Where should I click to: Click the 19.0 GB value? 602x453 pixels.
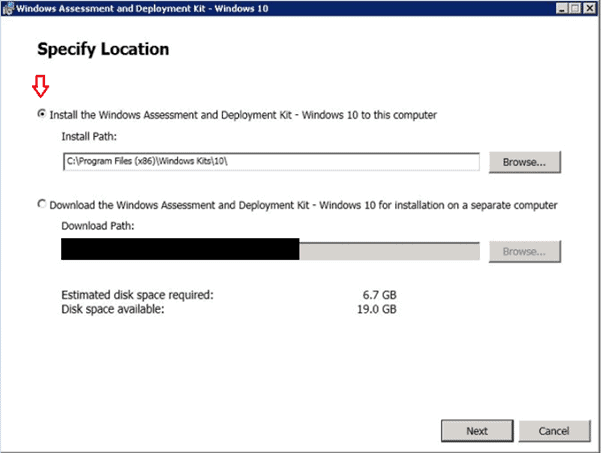pyautogui.click(x=377, y=309)
